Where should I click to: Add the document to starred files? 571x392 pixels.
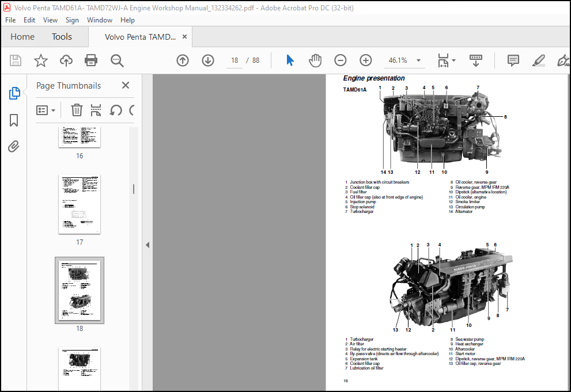click(41, 60)
